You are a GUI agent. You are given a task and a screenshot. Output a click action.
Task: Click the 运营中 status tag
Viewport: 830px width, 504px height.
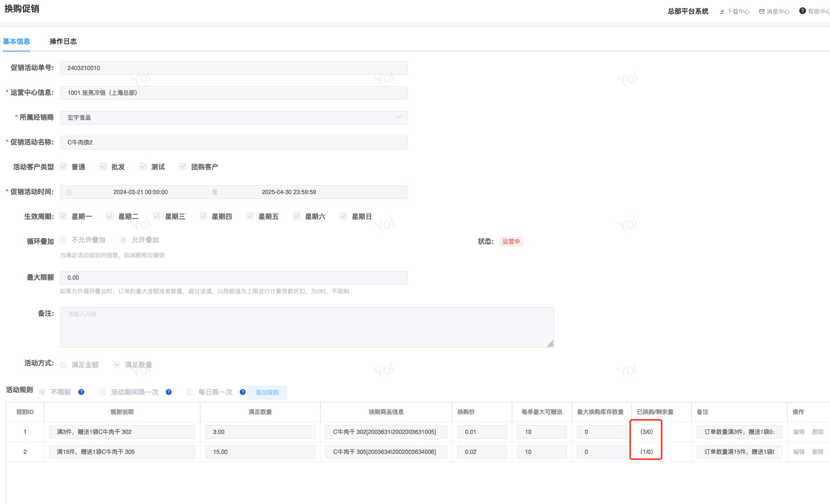click(x=511, y=242)
